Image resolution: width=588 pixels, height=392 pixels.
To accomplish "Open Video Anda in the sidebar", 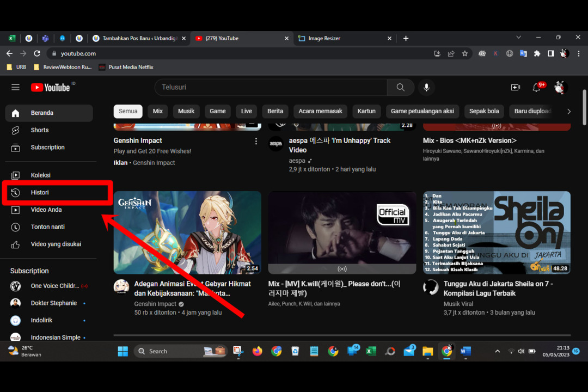I will [x=49, y=210].
